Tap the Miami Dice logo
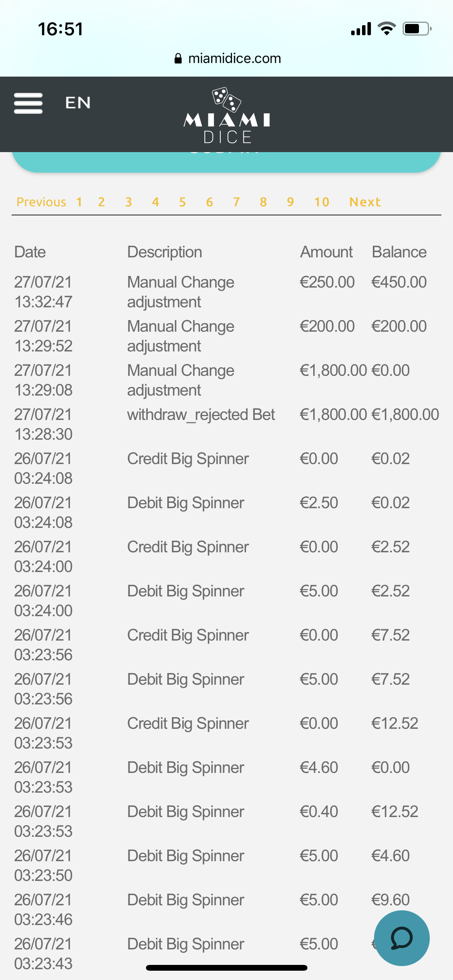 click(x=227, y=116)
